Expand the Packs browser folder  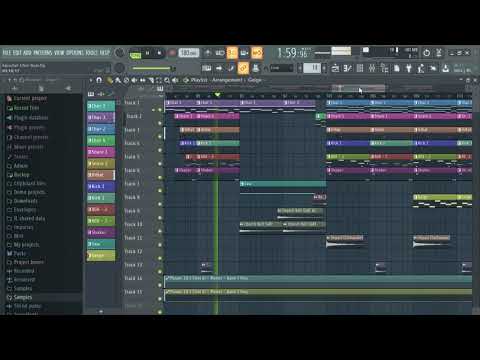pyautogui.click(x=16, y=253)
